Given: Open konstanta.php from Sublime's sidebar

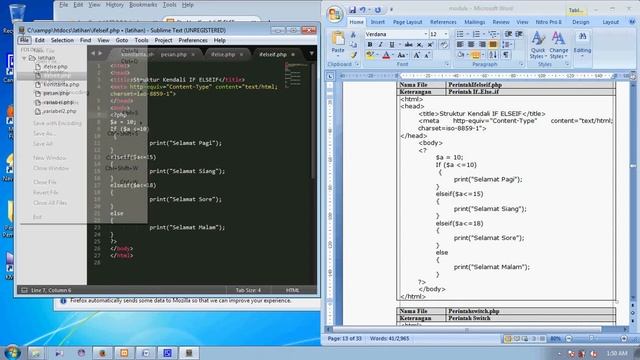Looking at the screenshot, I should [x=61, y=84].
